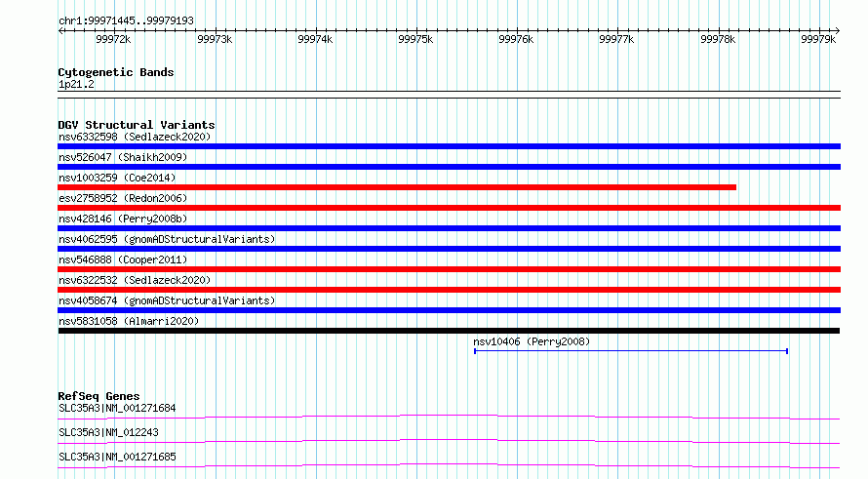This screenshot has width=868, height=479.
Task: Open variant label nsv428146 (Perry2008b)
Action: (x=123, y=219)
